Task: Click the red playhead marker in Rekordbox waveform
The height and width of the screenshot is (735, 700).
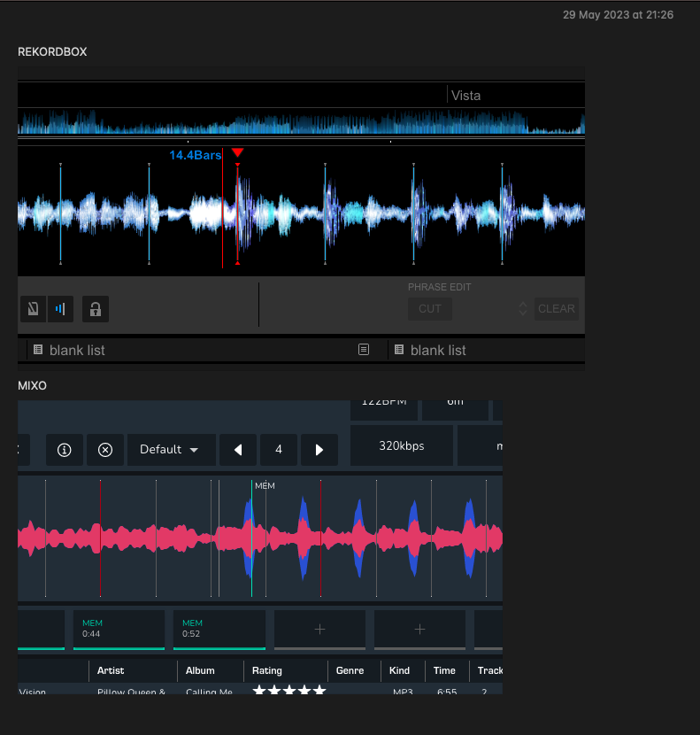Action: click(237, 153)
